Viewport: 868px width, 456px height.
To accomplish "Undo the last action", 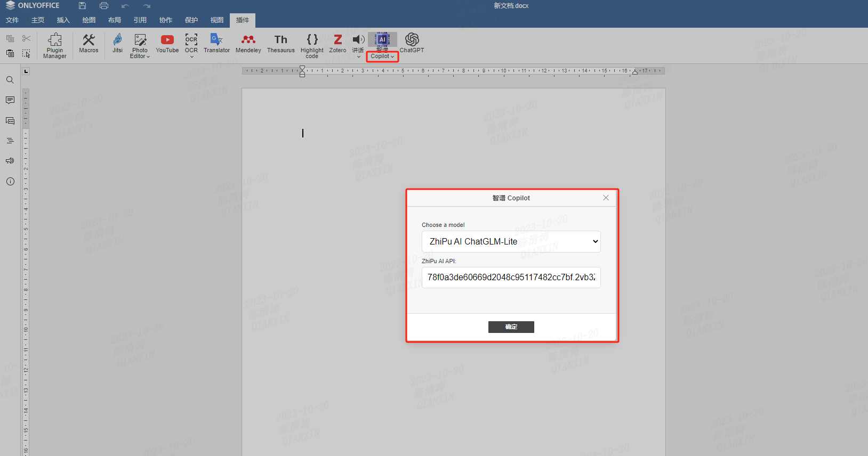I will [x=125, y=6].
